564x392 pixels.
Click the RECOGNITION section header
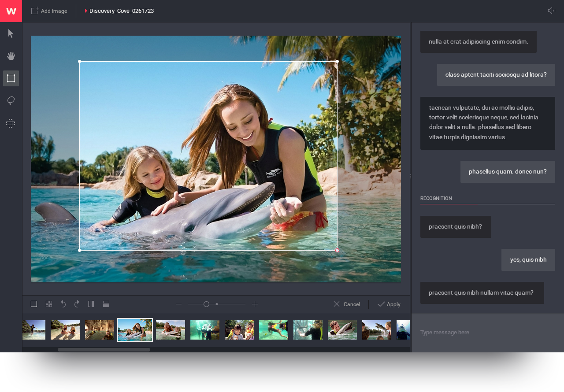(x=436, y=199)
